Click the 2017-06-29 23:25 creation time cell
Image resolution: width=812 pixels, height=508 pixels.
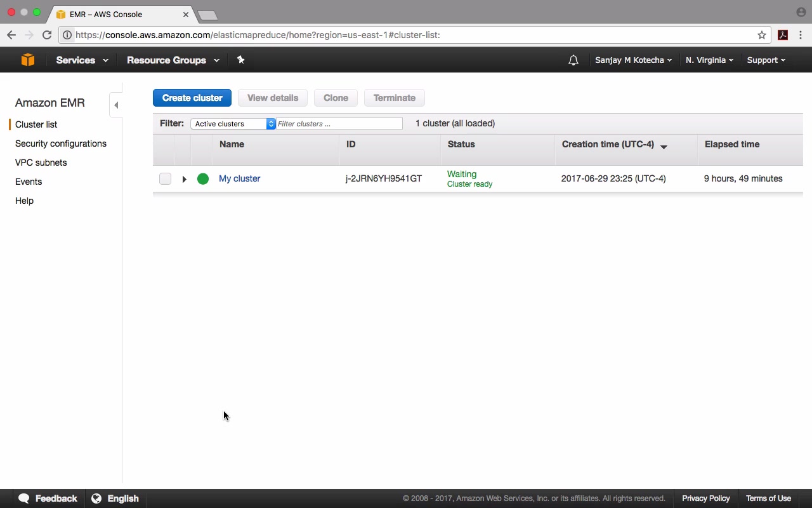pyautogui.click(x=613, y=178)
